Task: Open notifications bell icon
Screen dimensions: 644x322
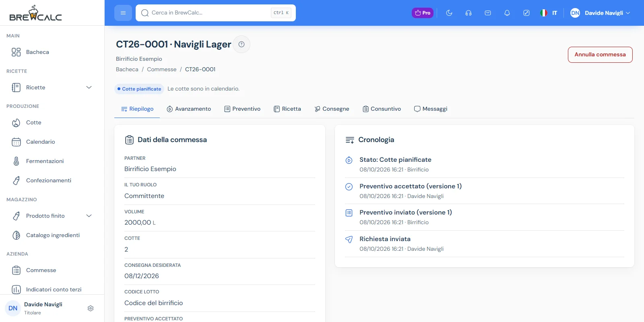Action: pyautogui.click(x=507, y=13)
